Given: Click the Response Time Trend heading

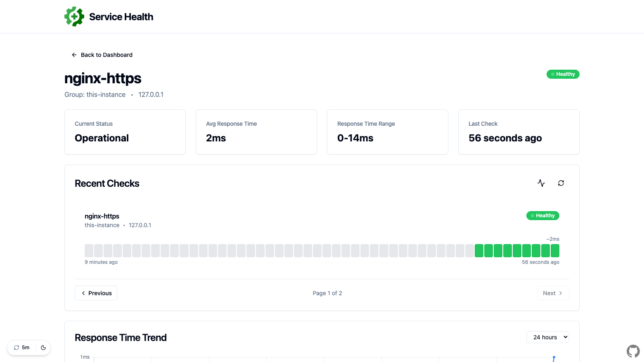Looking at the screenshot, I should pos(121,338).
